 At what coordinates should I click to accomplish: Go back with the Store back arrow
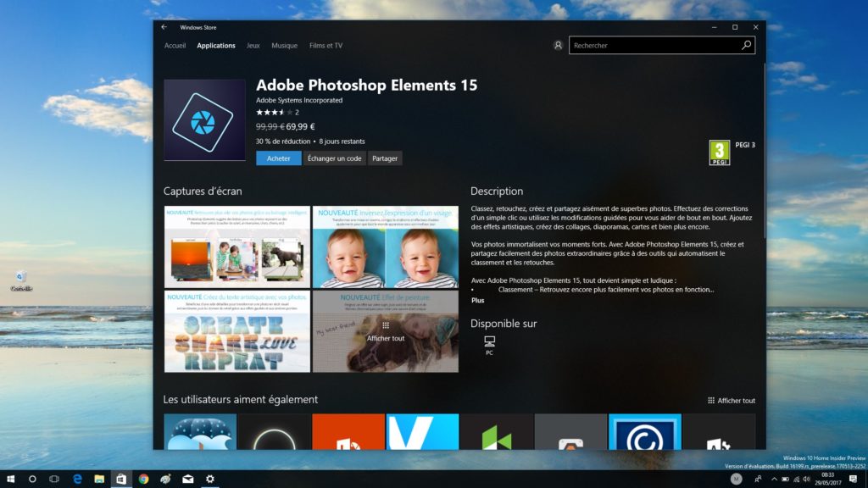(x=164, y=27)
